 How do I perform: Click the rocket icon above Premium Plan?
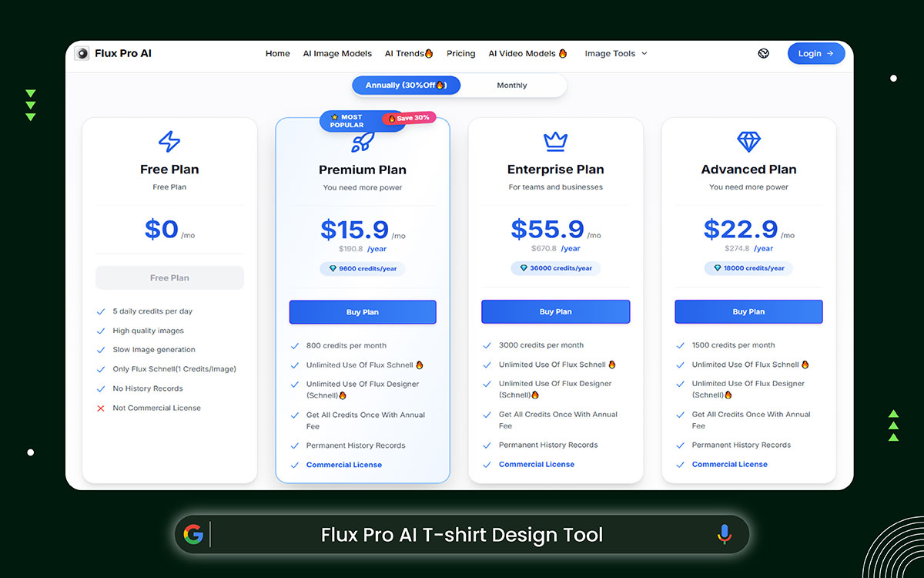click(x=362, y=141)
